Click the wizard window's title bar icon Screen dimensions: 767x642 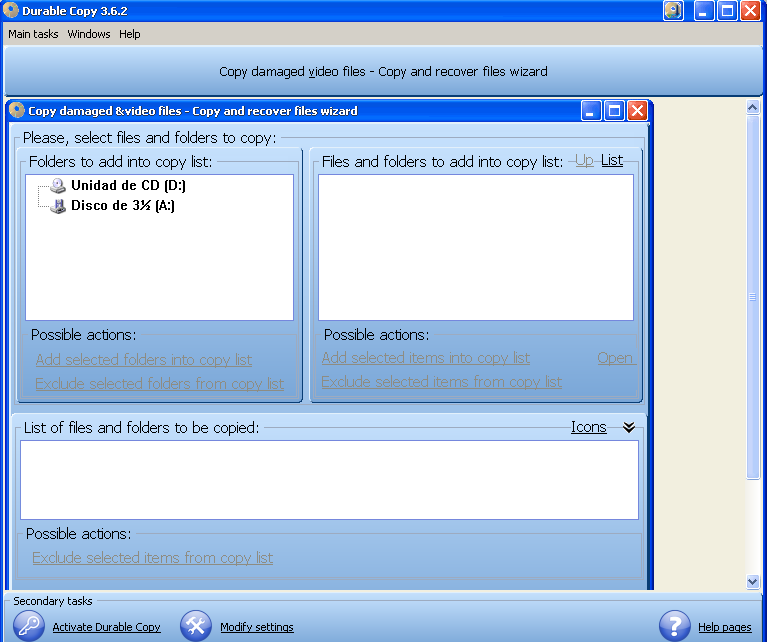coord(17,110)
